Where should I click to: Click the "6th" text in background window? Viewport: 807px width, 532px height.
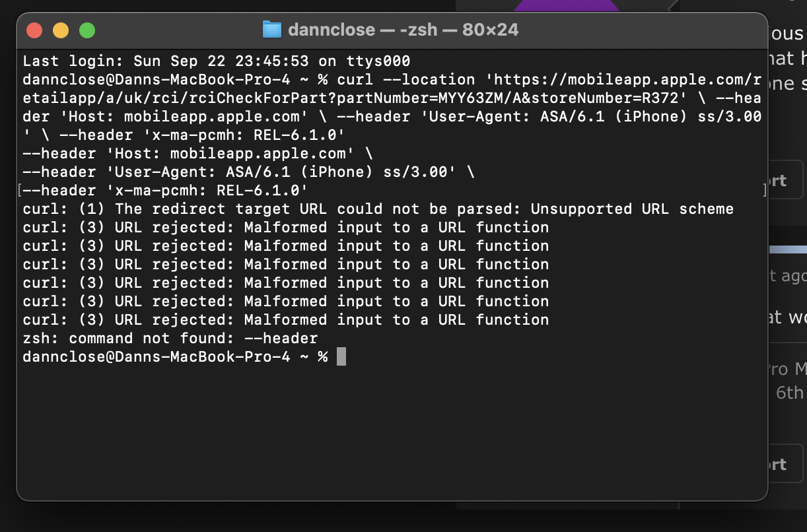790,393
